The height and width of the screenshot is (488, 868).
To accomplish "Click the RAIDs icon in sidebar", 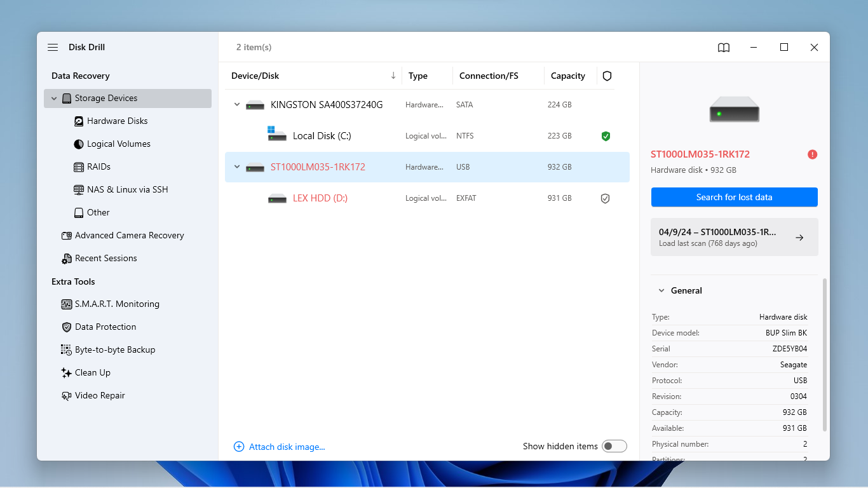I will pos(79,167).
